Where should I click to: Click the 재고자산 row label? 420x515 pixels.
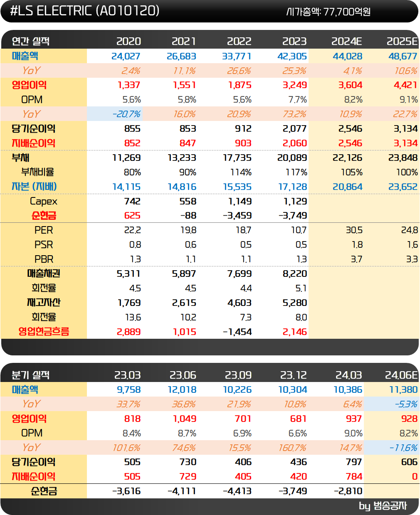pyautogui.click(x=44, y=303)
